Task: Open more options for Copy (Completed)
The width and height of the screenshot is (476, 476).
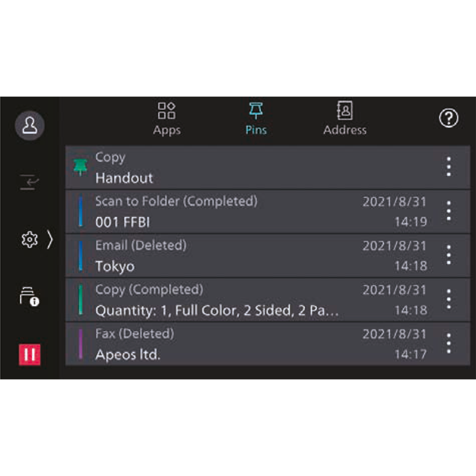Action: (449, 299)
